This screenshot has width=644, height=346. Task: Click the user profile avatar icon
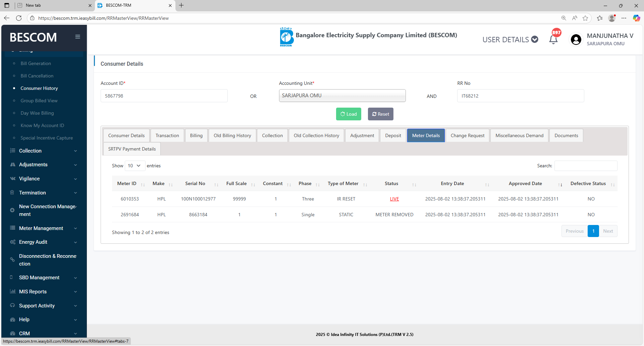tap(576, 40)
